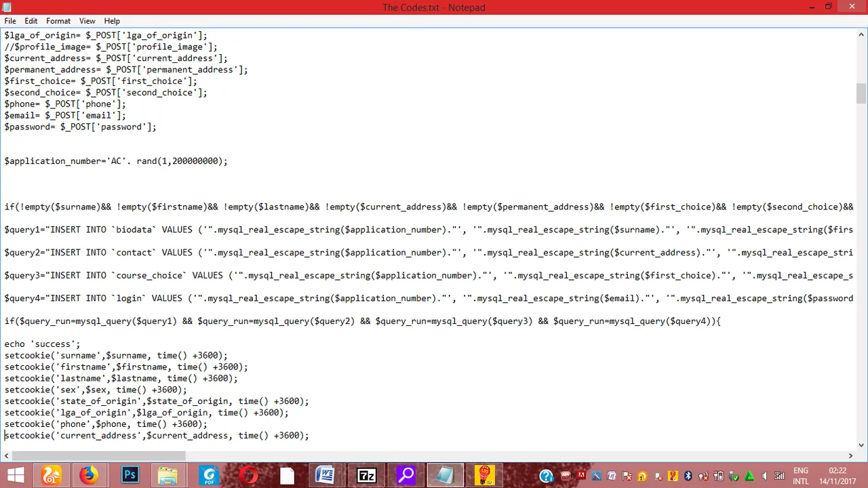Click the vertical scrollbar thumb
The height and width of the screenshot is (488, 868).
861,94
